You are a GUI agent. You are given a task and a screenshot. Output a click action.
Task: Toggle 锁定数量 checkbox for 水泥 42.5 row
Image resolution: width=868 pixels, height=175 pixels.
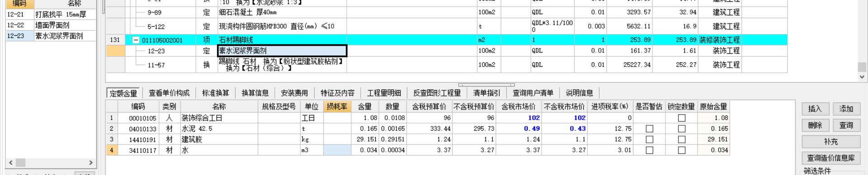(682, 129)
